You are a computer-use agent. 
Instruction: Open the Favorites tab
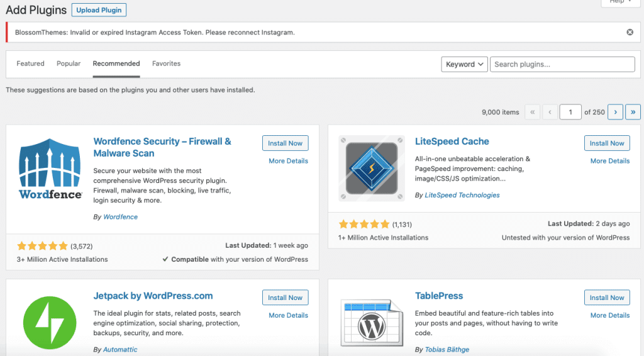166,64
